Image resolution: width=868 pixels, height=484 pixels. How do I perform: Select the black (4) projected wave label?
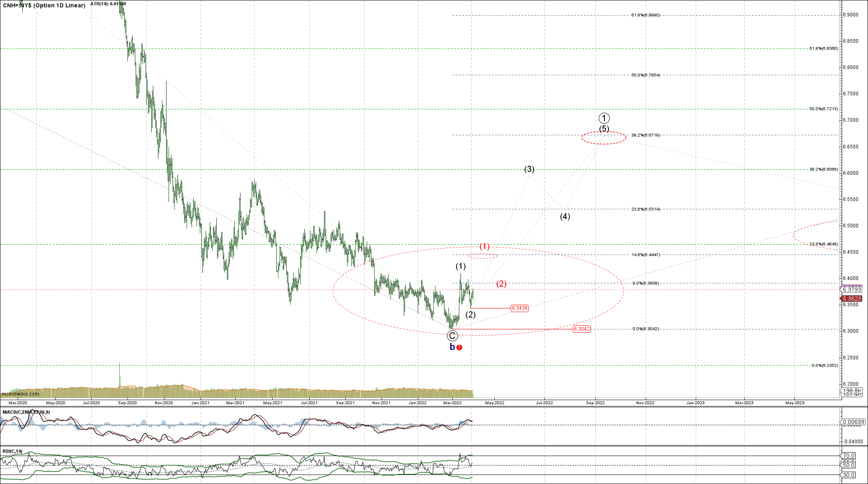click(565, 216)
